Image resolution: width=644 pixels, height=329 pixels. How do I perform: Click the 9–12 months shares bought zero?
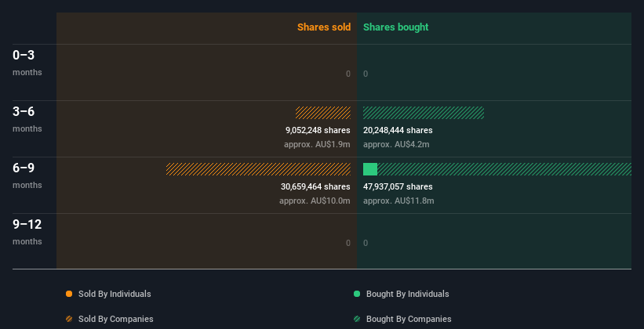pyautogui.click(x=366, y=243)
